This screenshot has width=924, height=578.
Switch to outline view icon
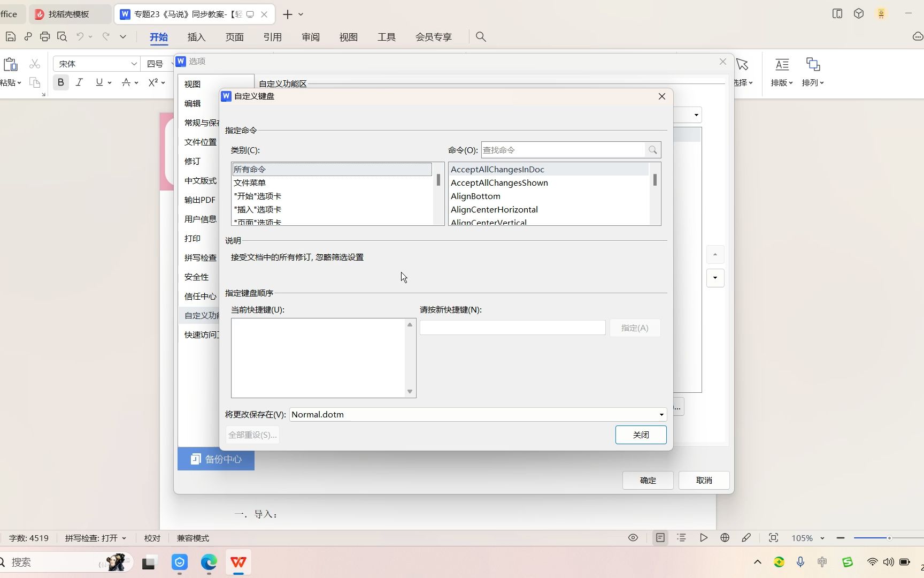coord(681,538)
